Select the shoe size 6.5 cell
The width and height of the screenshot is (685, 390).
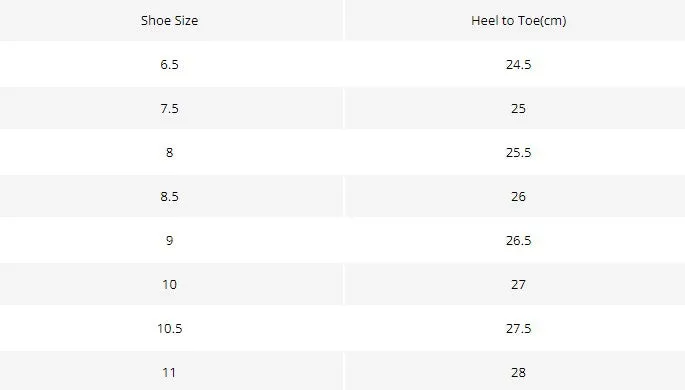click(170, 65)
